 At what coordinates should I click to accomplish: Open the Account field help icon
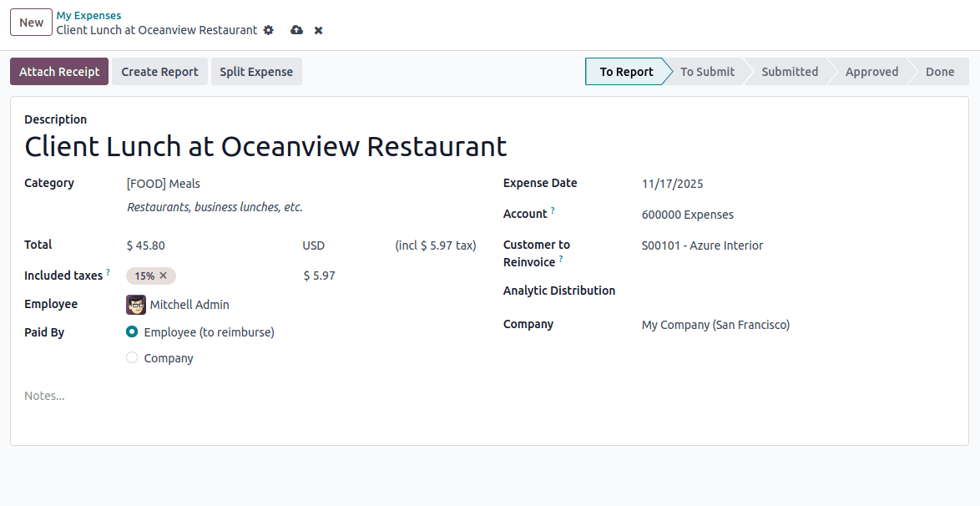(x=553, y=210)
